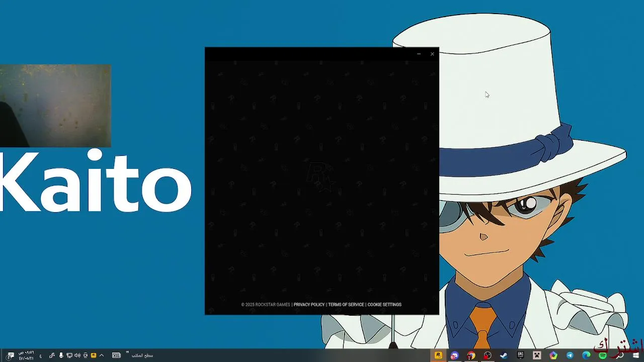Open Steam from the taskbar
This screenshot has width=644, height=362.
(504, 355)
